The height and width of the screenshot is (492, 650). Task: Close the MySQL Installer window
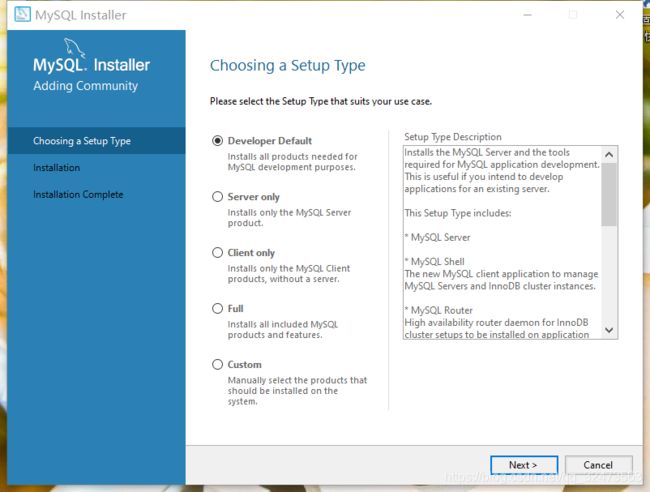coord(620,15)
